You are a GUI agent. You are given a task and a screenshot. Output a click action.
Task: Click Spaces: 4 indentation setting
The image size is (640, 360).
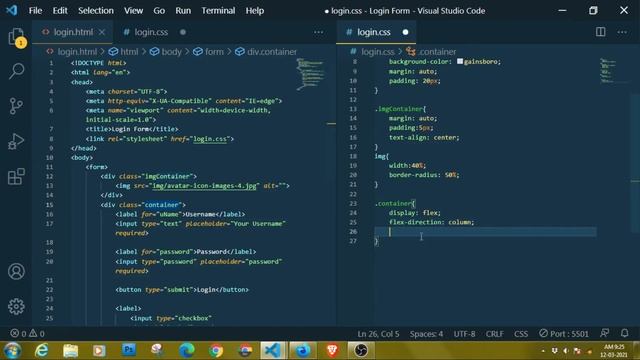click(x=426, y=333)
